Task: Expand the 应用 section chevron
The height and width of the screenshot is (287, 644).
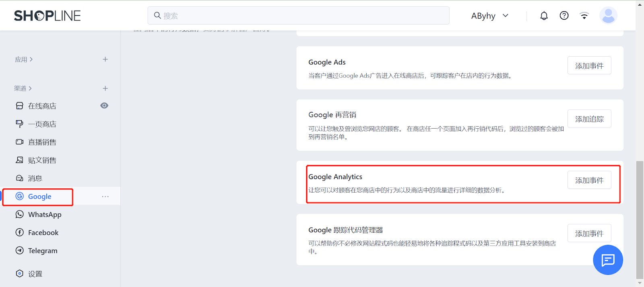Action: coord(31,59)
